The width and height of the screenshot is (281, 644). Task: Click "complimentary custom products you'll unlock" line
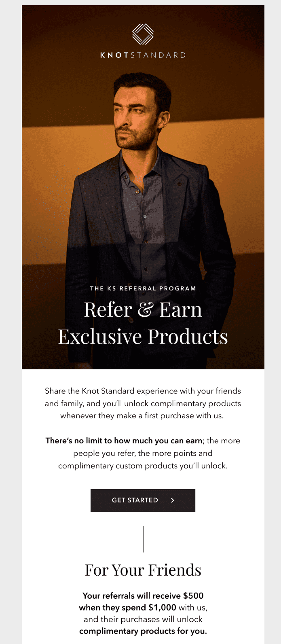coord(143,466)
